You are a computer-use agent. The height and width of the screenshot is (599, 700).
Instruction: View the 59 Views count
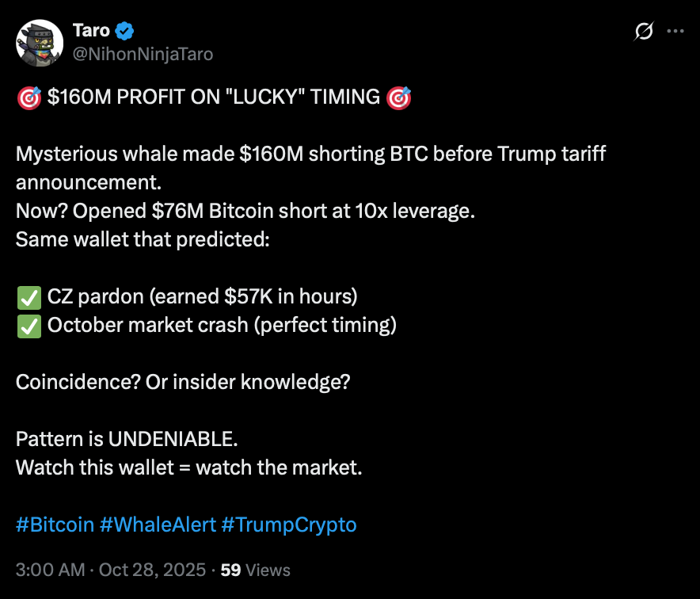[255, 570]
